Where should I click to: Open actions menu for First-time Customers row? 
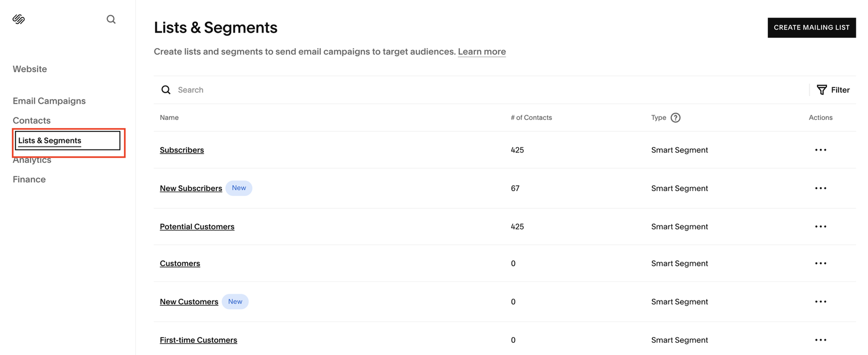click(x=821, y=340)
